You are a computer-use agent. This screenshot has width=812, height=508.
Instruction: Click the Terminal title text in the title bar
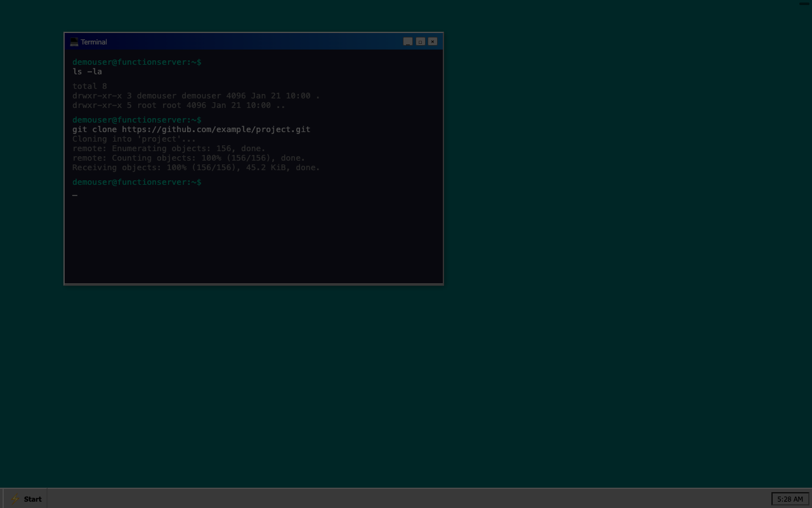click(94, 42)
